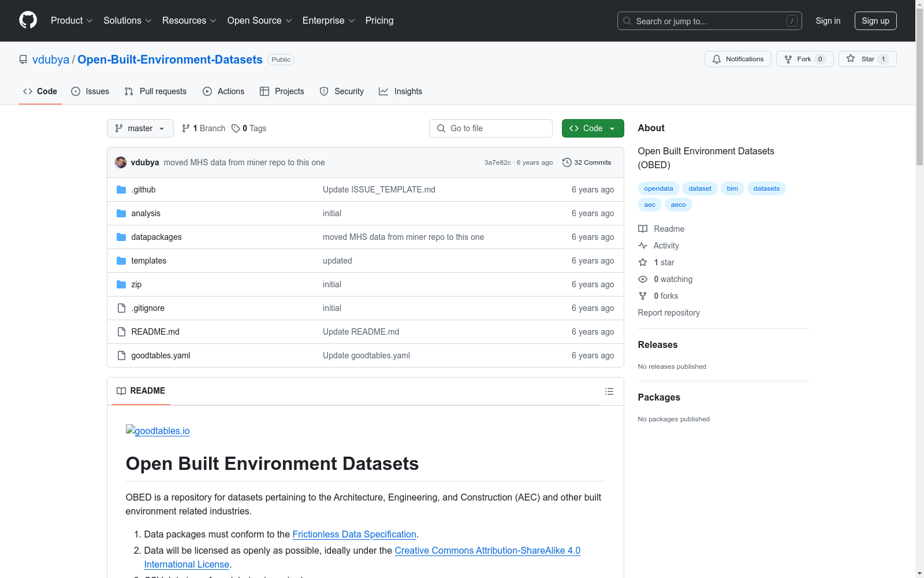924x578 pixels.
Task: Click the Sign in link
Action: point(828,21)
